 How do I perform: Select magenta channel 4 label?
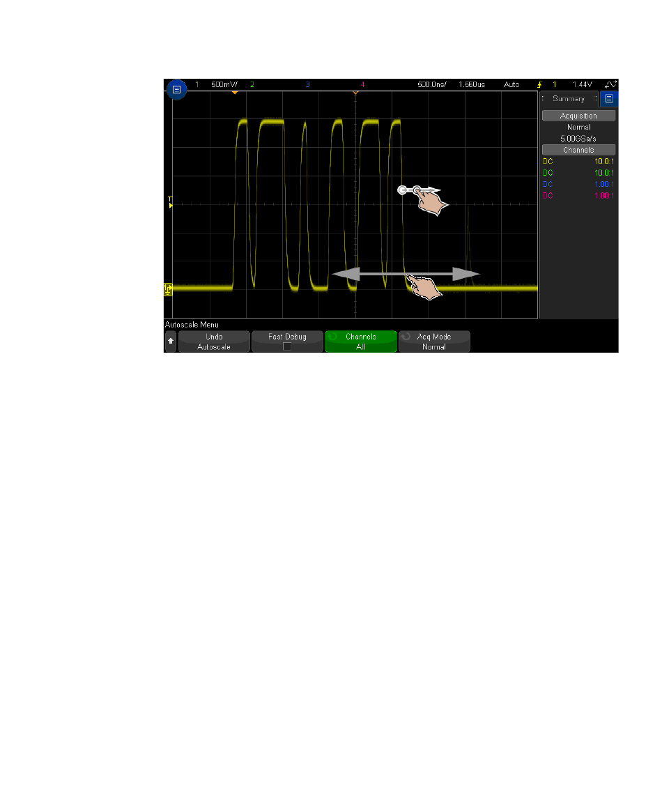[362, 84]
